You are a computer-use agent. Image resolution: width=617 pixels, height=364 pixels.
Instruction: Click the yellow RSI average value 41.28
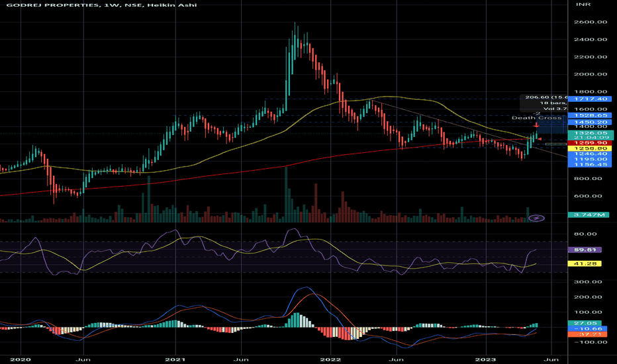point(585,263)
